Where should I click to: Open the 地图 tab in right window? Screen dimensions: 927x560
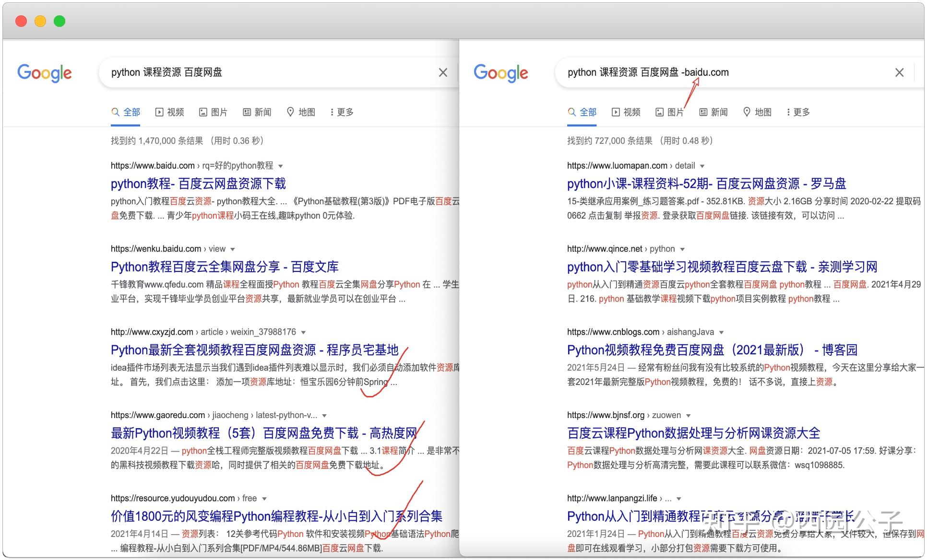pos(758,112)
